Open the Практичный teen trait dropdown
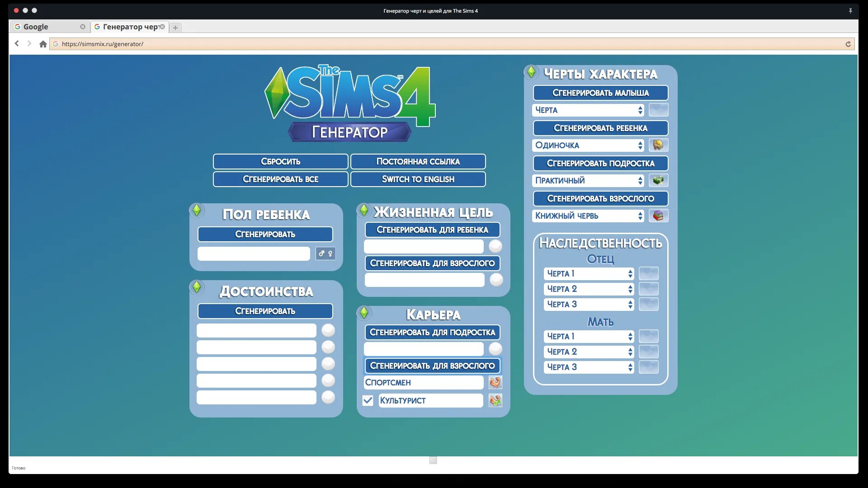The image size is (868, 488). 588,180
